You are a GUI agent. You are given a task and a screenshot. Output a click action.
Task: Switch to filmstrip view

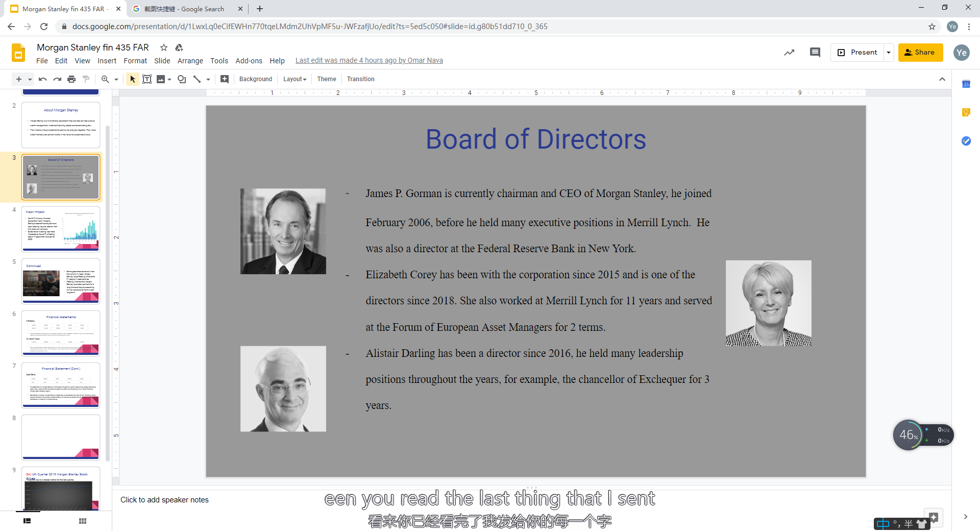[27, 521]
